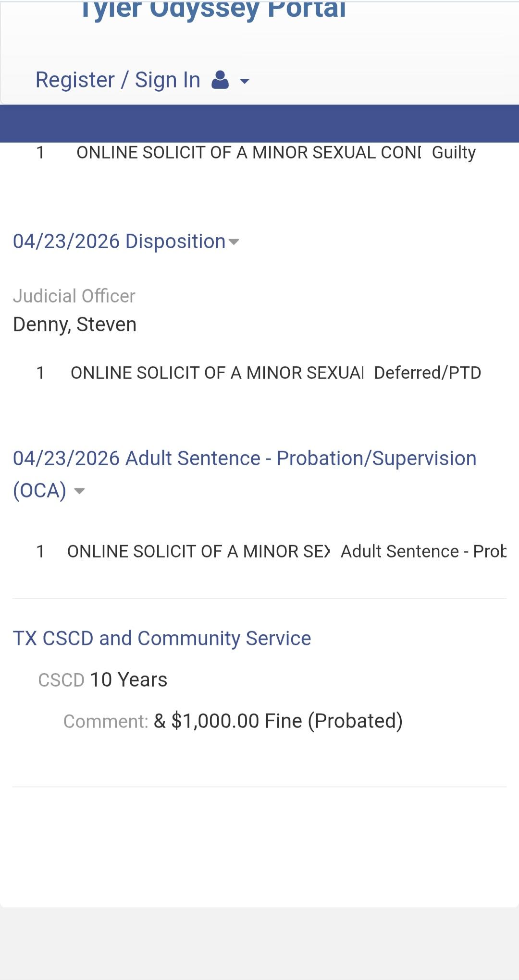Image resolution: width=519 pixels, height=980 pixels.
Task: Click the $1,000.00 Fine comment text
Action: (x=278, y=721)
